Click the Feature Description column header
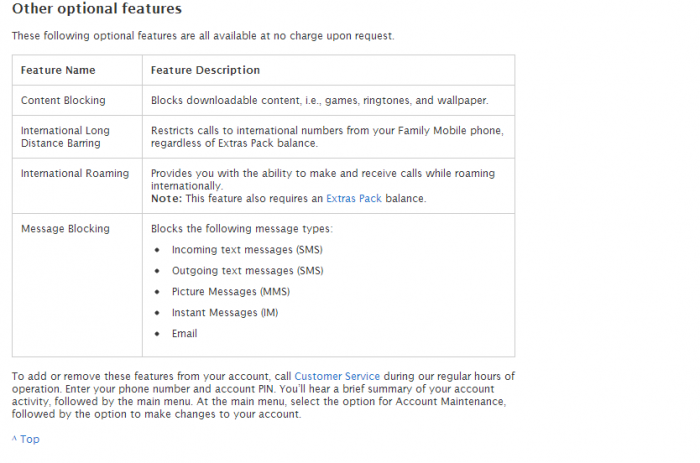700x463 pixels. click(205, 70)
